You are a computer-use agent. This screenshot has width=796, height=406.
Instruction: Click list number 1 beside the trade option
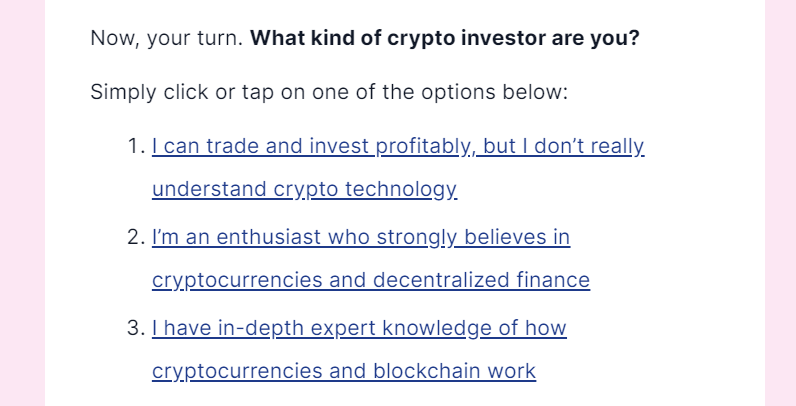click(x=136, y=146)
